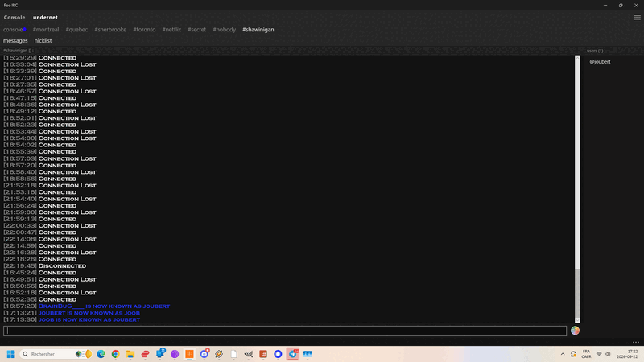Image resolution: width=644 pixels, height=362 pixels.
Task: Switch to the #quebec channel
Action: tap(76, 30)
